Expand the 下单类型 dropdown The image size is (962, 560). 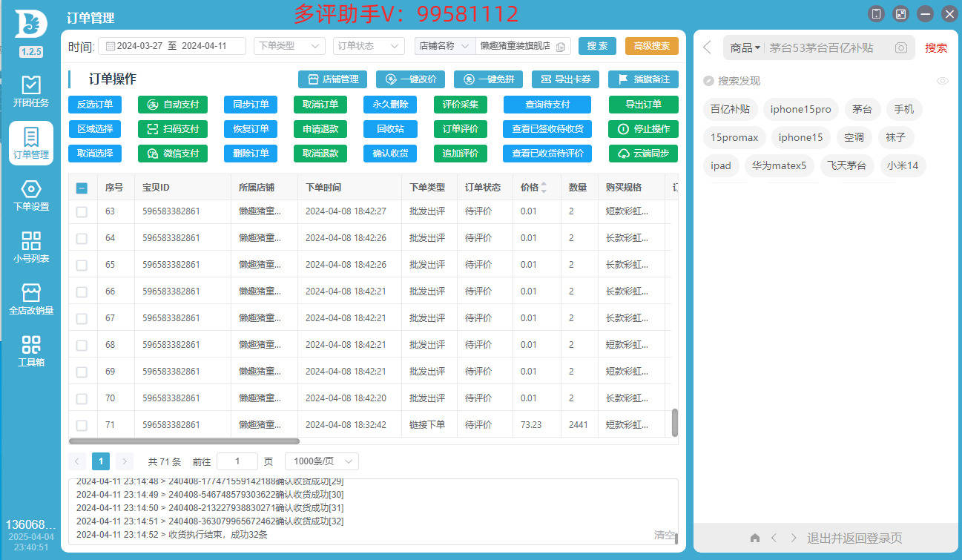289,46
